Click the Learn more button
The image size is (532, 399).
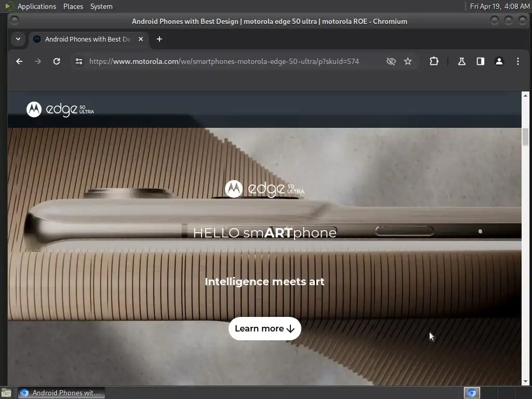tap(264, 328)
